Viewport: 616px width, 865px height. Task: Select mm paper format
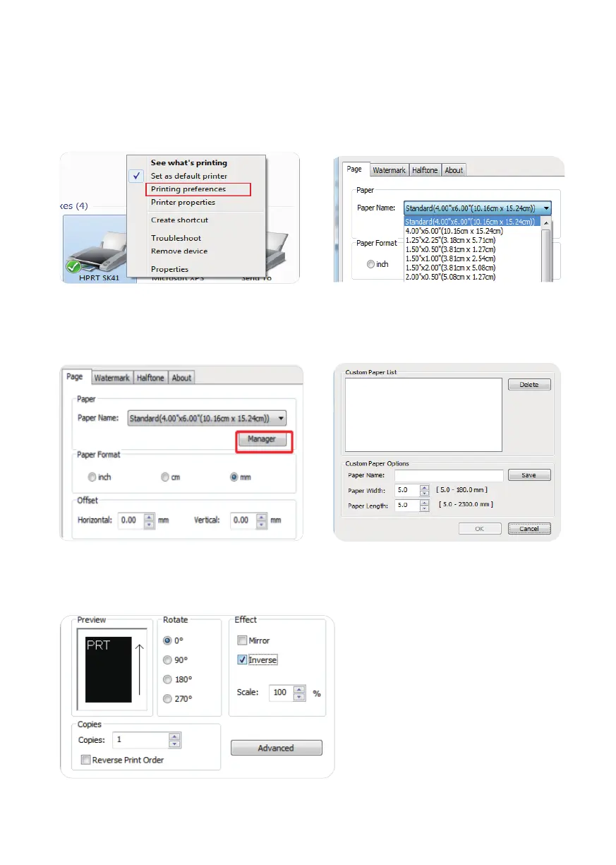coord(234,477)
